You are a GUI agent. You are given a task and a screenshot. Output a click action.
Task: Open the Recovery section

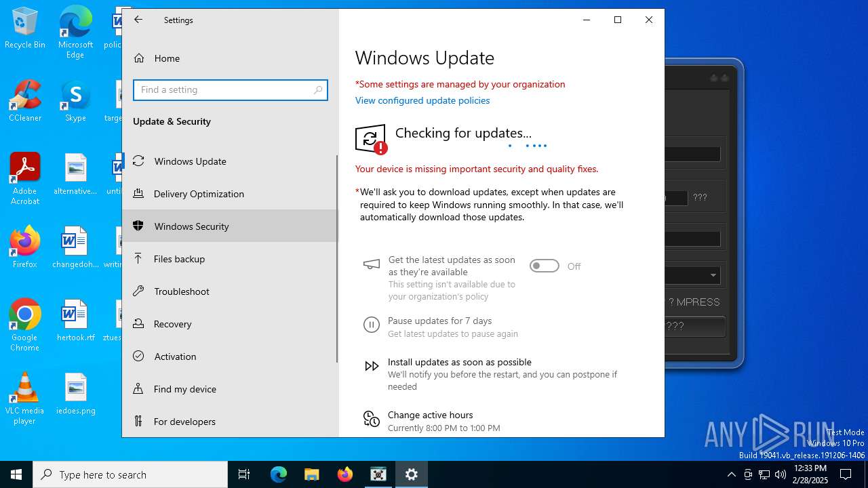[229, 324]
